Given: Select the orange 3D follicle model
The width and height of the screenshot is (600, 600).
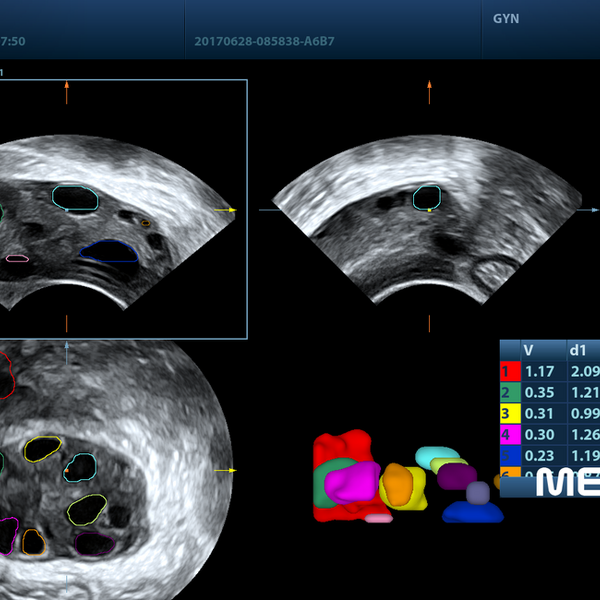Looking at the screenshot, I should click(398, 484).
